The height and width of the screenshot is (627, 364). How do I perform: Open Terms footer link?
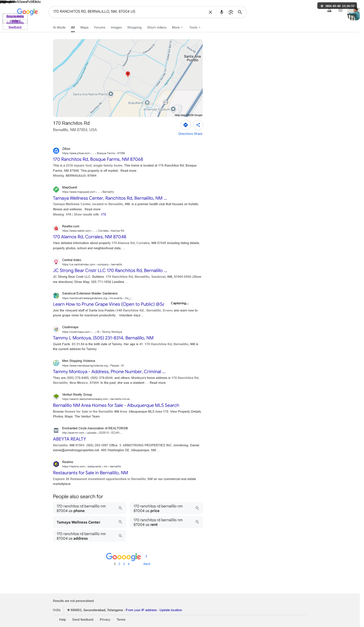[121, 620]
